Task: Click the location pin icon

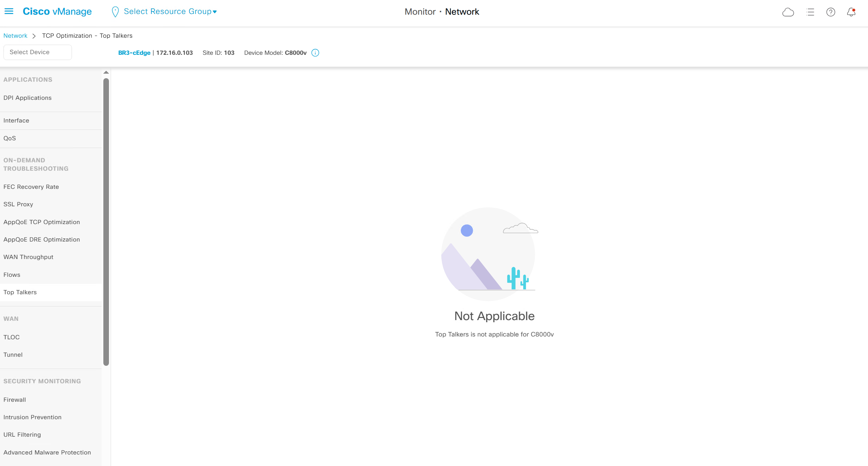Action: point(115,12)
